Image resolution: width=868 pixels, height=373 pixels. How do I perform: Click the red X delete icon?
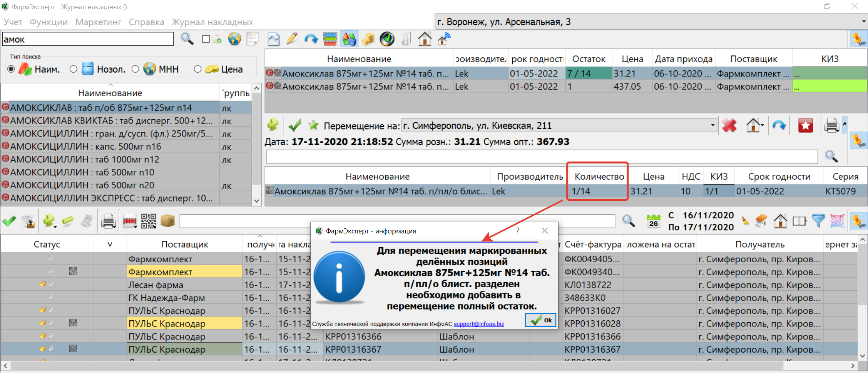[x=729, y=125]
